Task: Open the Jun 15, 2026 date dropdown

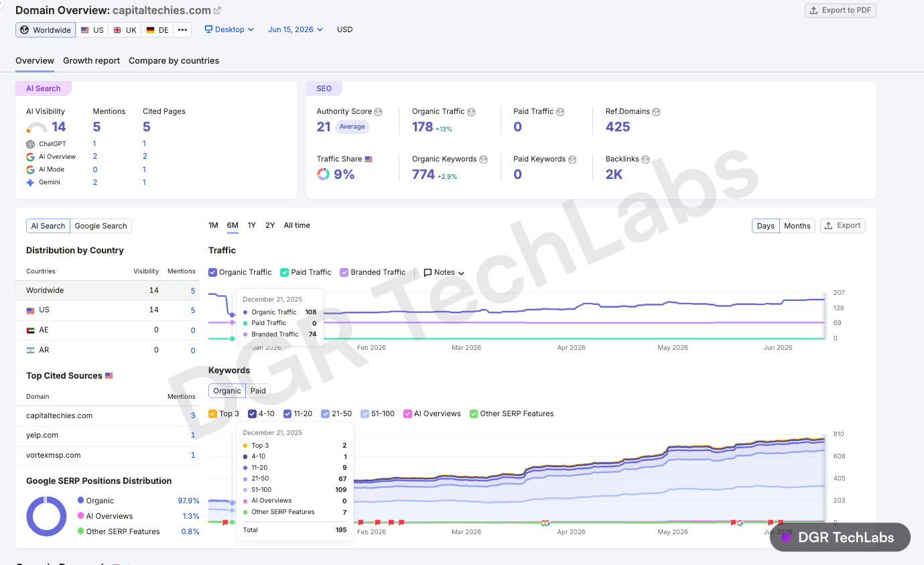Action: pyautogui.click(x=295, y=29)
